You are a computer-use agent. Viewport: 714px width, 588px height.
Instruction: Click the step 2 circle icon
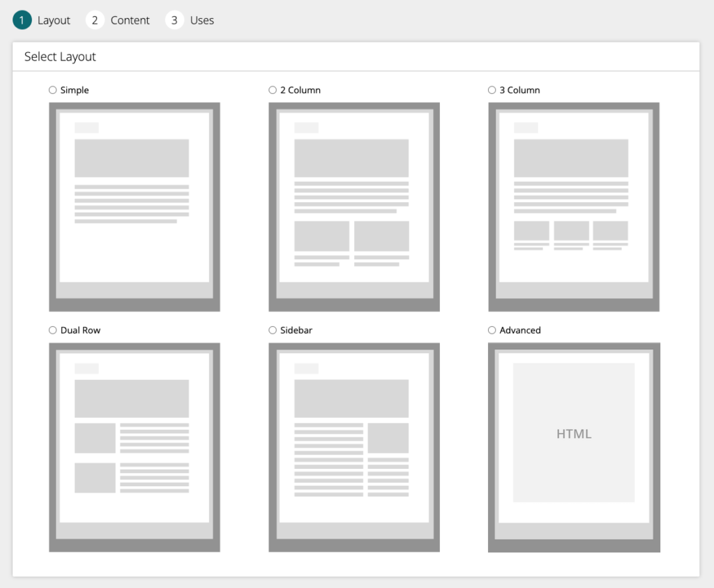(x=95, y=20)
